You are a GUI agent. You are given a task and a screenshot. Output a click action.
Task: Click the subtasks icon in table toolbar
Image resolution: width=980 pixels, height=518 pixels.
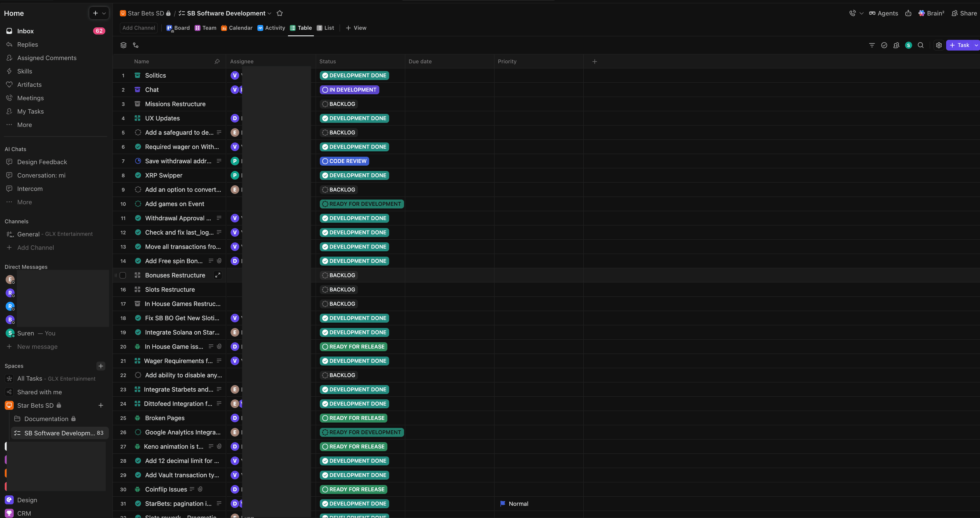coord(135,45)
